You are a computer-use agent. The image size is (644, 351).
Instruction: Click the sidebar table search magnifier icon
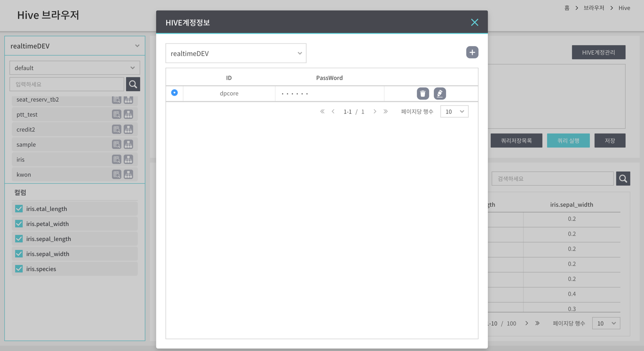133,84
